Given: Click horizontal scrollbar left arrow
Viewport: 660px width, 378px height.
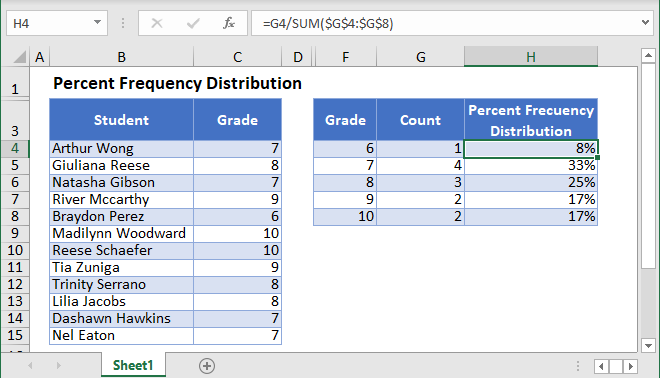Looking at the screenshot, I should [x=601, y=367].
